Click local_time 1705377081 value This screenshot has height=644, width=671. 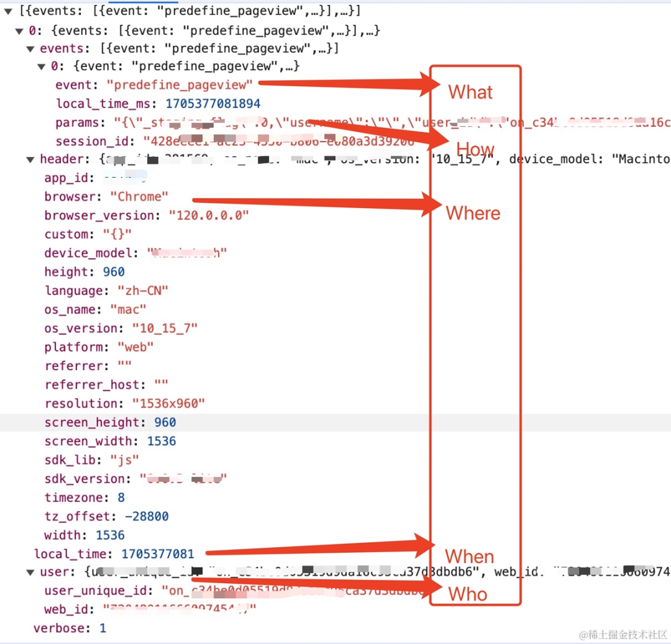click(157, 554)
